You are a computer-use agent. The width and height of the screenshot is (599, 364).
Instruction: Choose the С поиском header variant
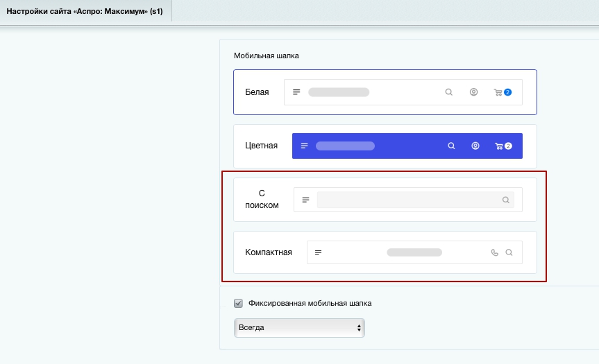coord(385,200)
